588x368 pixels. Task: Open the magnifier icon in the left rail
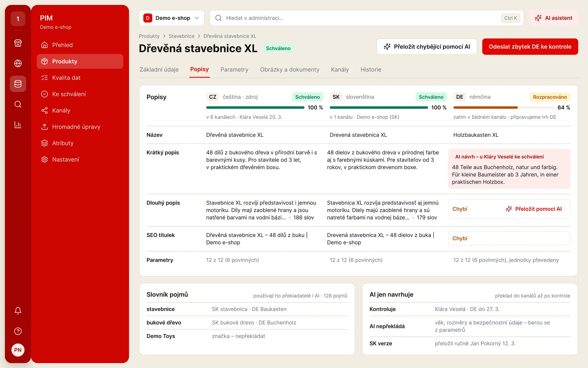(18, 104)
